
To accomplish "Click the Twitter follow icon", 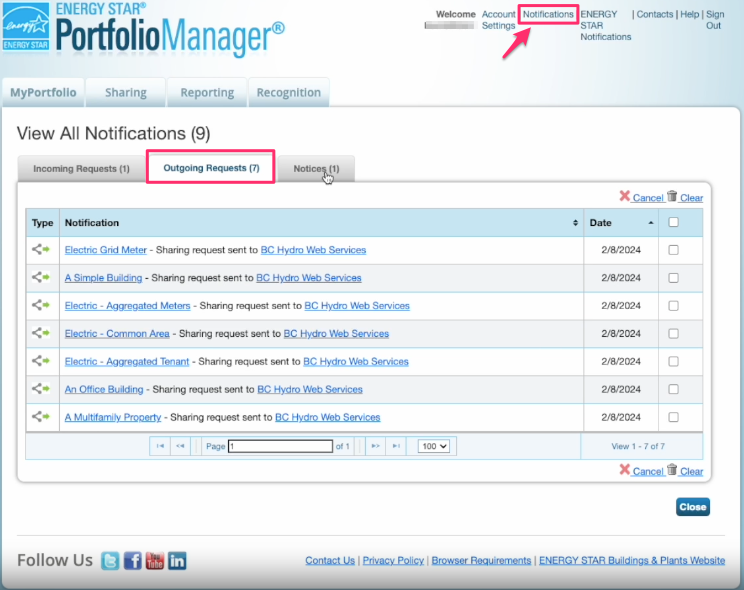I will pyautogui.click(x=110, y=561).
